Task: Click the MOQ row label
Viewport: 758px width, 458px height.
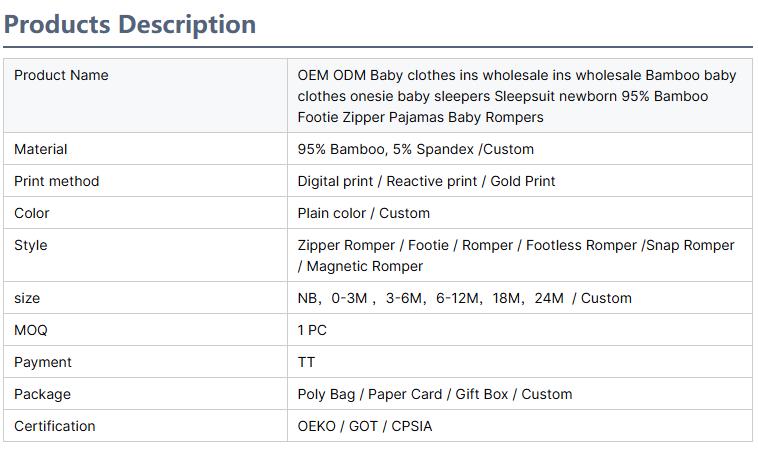Action: point(31,330)
